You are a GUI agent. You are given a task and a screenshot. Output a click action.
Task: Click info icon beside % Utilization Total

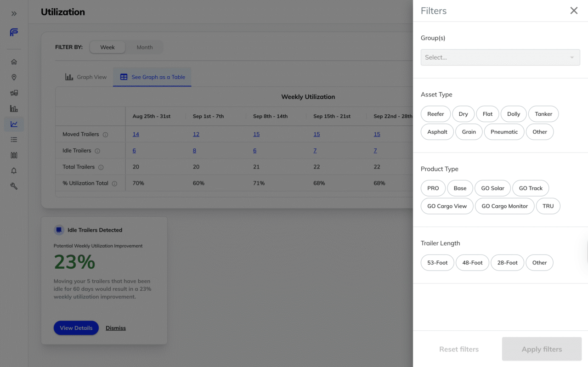coord(114,183)
